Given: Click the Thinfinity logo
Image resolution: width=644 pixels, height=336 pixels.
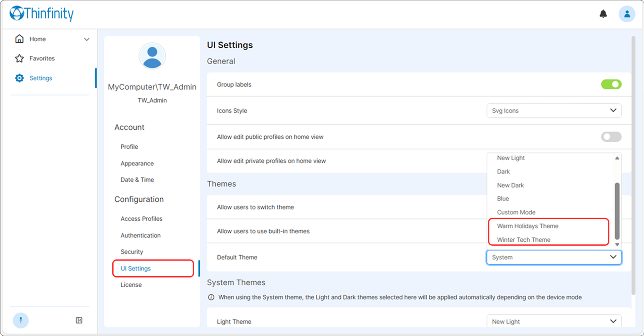Looking at the screenshot, I should [41, 13].
